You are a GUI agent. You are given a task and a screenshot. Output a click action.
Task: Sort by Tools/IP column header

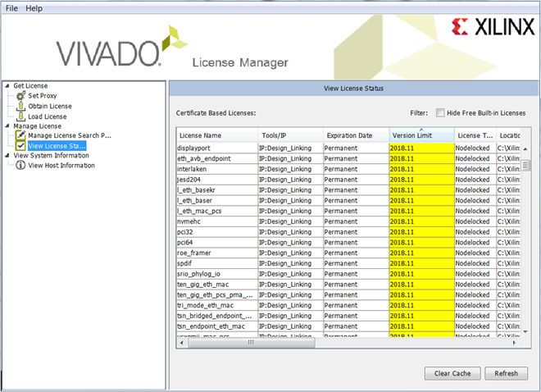click(290, 135)
